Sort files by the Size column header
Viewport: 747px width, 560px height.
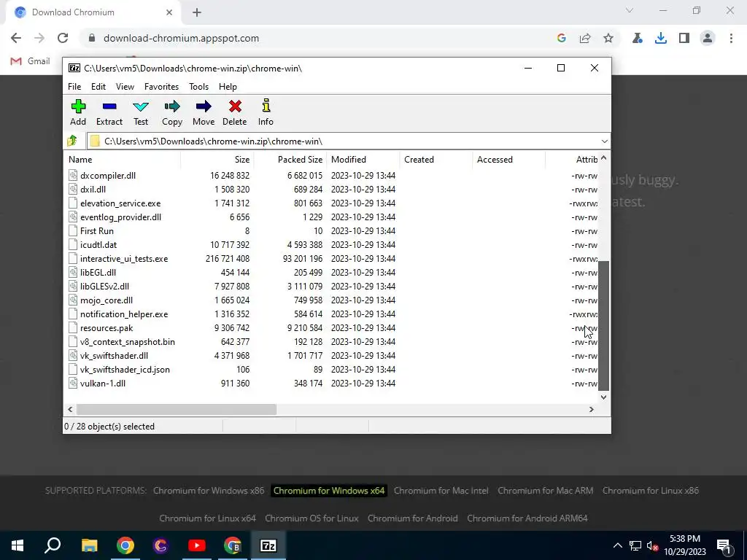pyautogui.click(x=217, y=160)
